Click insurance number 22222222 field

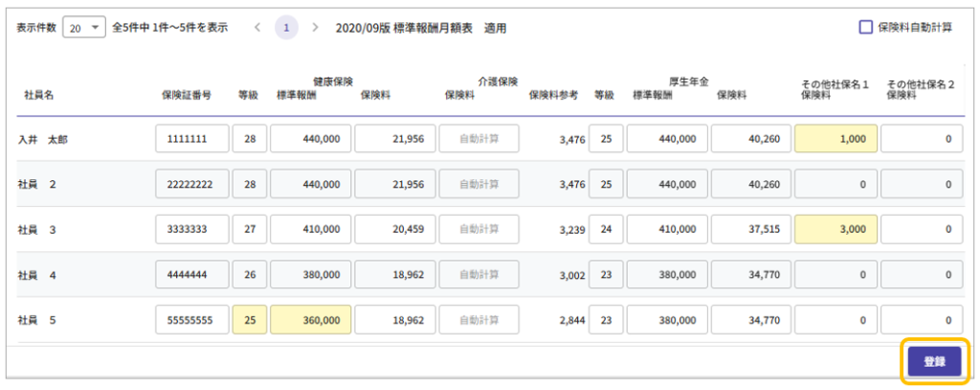point(192,184)
